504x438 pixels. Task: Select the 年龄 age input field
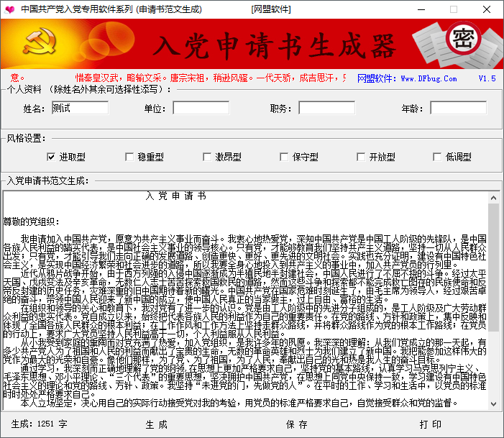tap(459, 108)
